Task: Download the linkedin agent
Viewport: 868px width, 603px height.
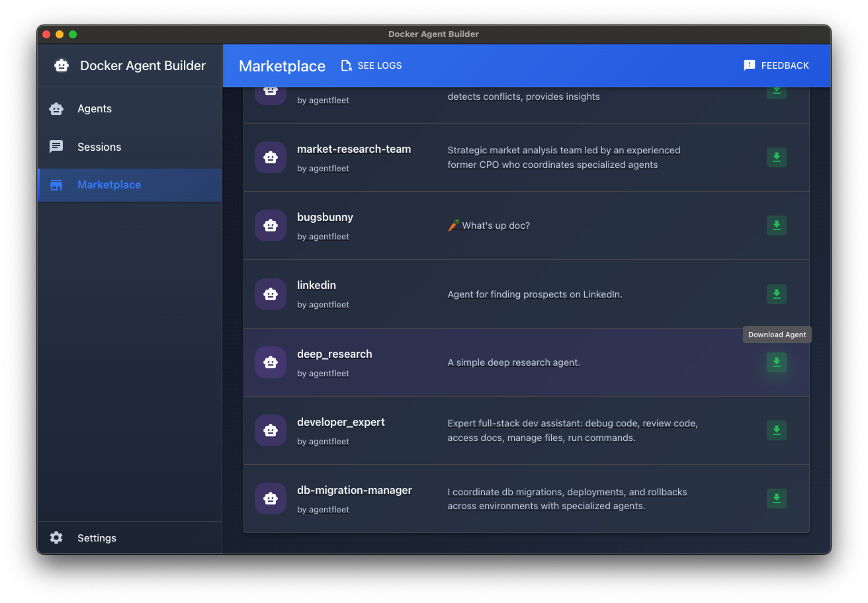Action: tap(776, 294)
